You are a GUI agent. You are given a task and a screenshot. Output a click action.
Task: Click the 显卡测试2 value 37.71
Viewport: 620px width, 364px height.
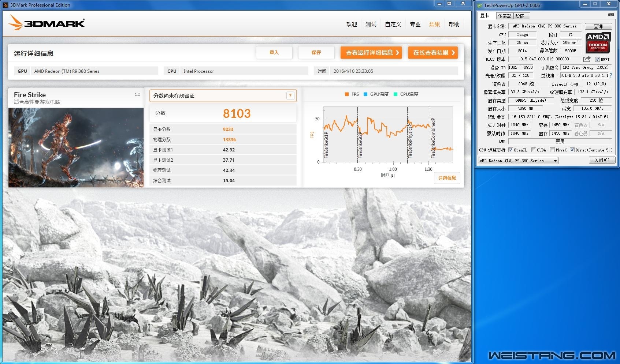[x=229, y=160]
